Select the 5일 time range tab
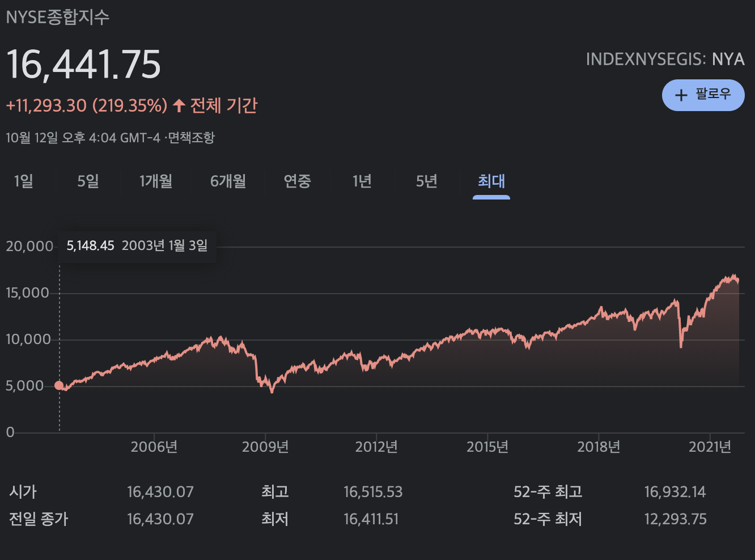 [88, 181]
